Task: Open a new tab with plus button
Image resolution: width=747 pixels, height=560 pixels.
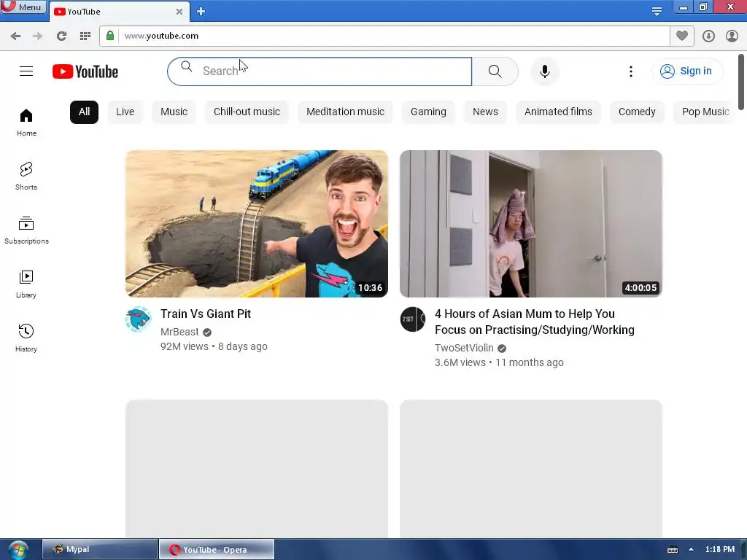Action: (x=201, y=12)
